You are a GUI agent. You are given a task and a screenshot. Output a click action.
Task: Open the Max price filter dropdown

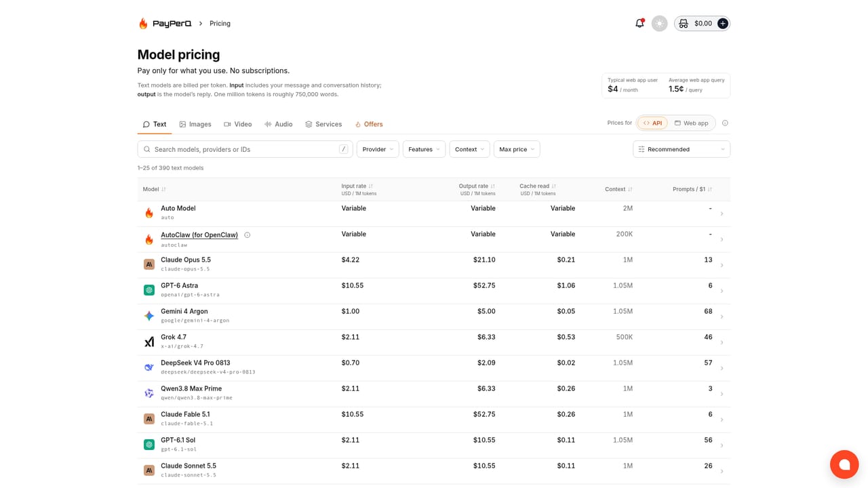pyautogui.click(x=517, y=149)
